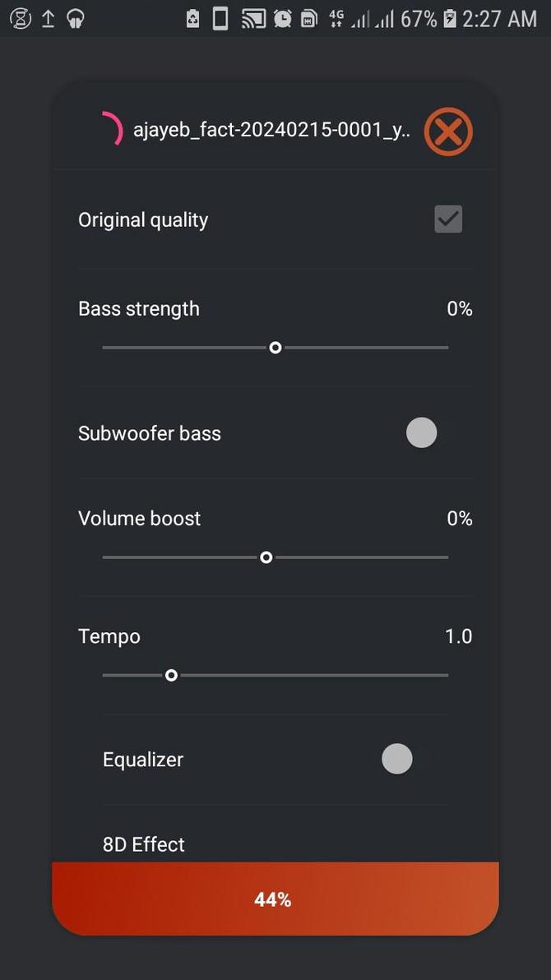
Task: Tap the headphones icon in status bar
Action: click(76, 18)
